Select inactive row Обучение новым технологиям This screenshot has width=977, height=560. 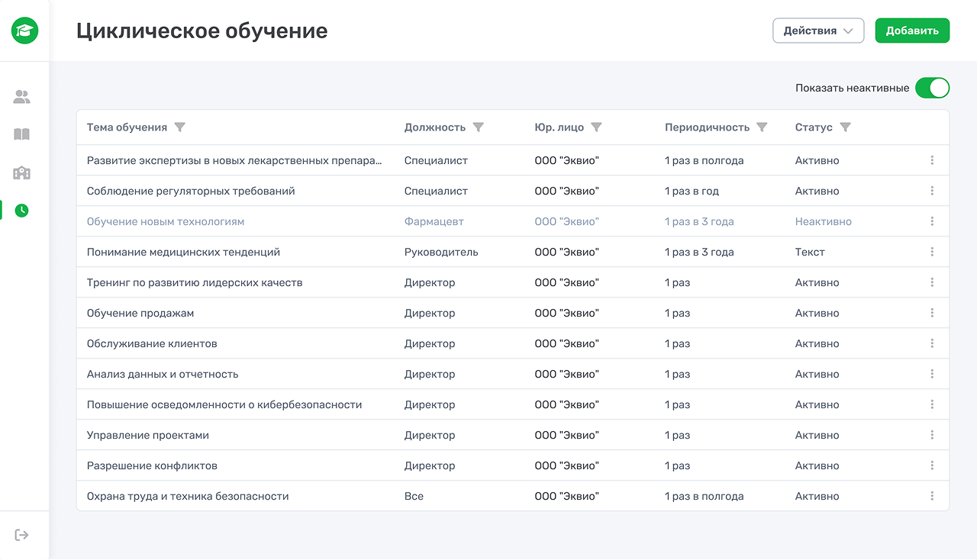513,221
